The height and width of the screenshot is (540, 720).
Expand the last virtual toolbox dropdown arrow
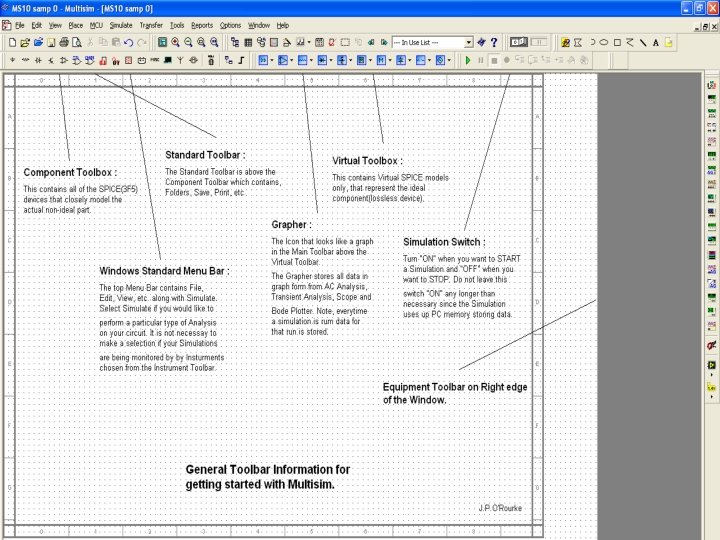click(449, 60)
